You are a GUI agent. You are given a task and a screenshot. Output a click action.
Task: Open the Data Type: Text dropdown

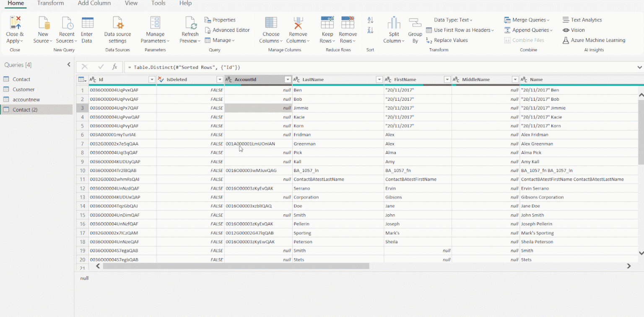pos(453,20)
